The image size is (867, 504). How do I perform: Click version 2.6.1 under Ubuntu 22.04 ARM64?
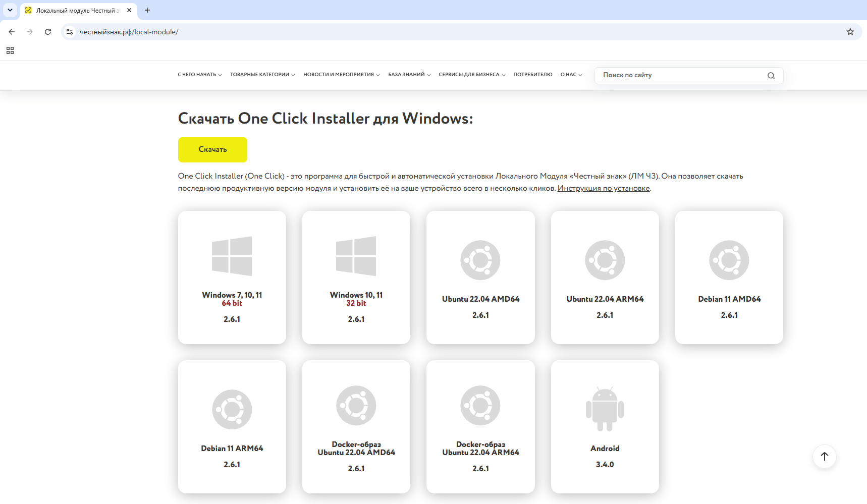[605, 315]
